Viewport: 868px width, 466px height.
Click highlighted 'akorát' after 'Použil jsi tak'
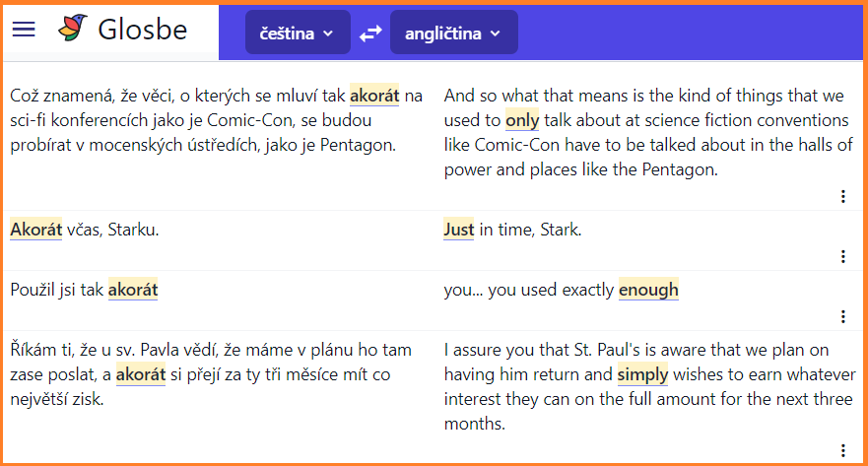click(133, 290)
